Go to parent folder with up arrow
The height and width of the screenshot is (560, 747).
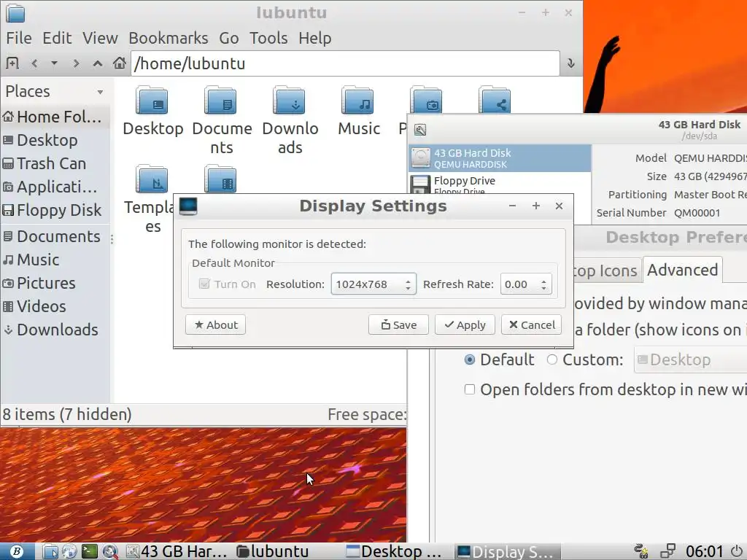pyautogui.click(x=98, y=63)
